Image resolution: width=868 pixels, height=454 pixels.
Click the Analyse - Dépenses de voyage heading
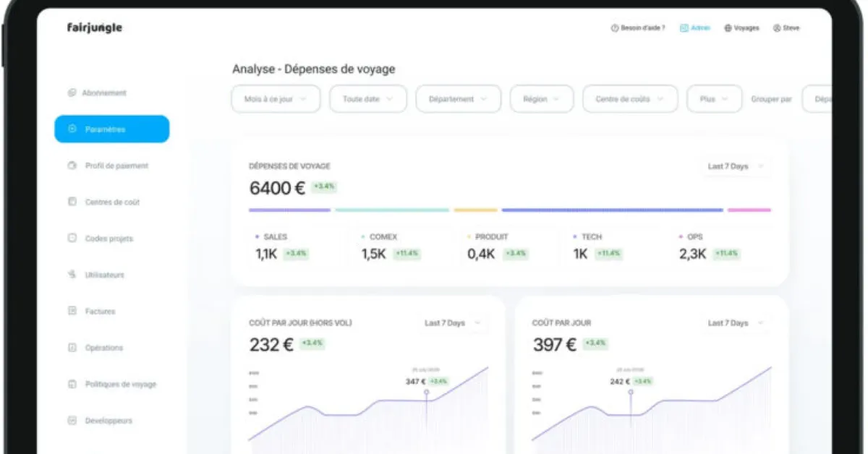[314, 69]
